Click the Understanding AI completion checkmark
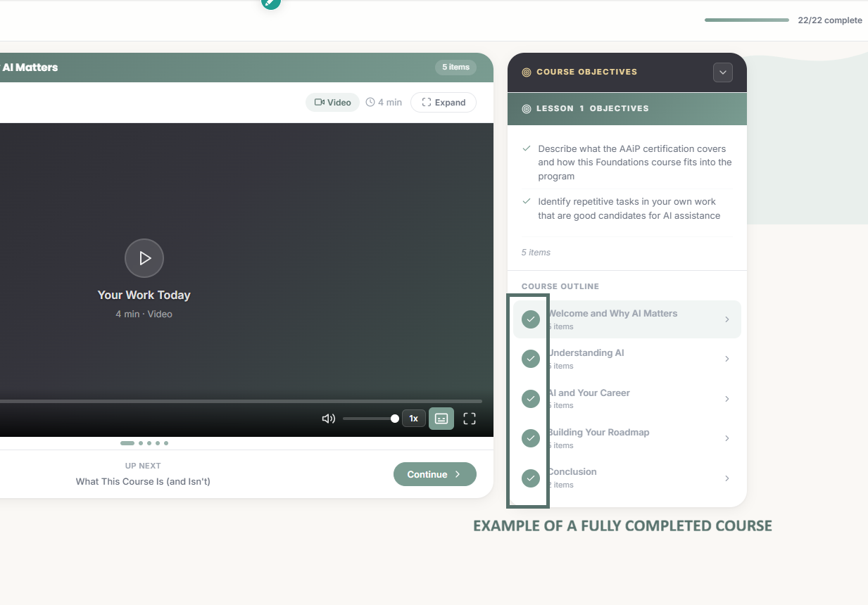 [531, 359]
